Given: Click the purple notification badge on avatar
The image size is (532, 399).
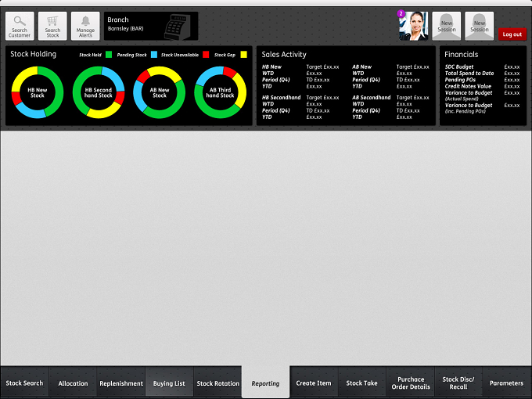Looking at the screenshot, I should point(401,13).
